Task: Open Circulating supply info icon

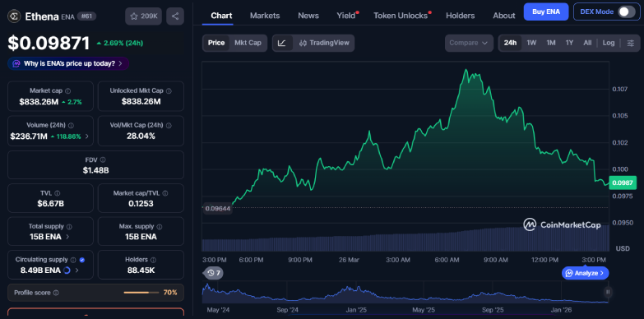Action: [x=73, y=260]
